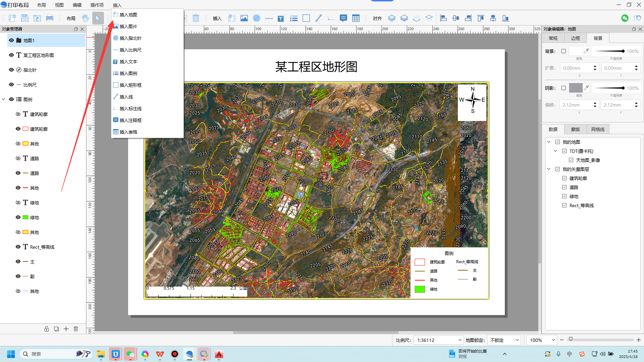The width and height of the screenshot is (644, 362).
Task: Click the insert table toolbar icon
Action: (x=356, y=18)
